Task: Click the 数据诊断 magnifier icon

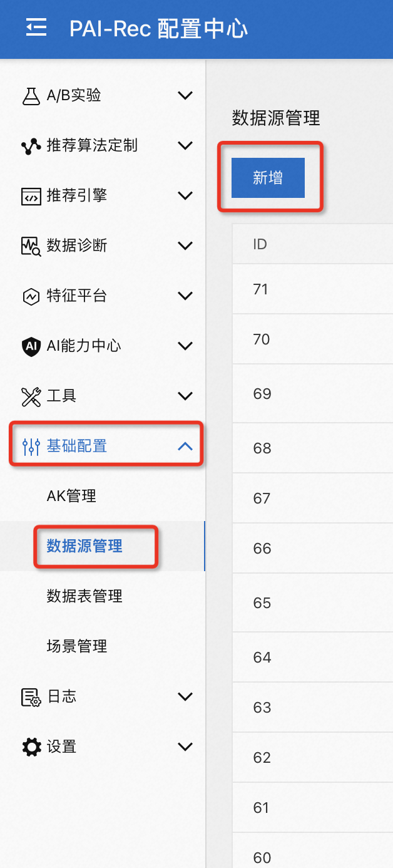Action: click(31, 245)
